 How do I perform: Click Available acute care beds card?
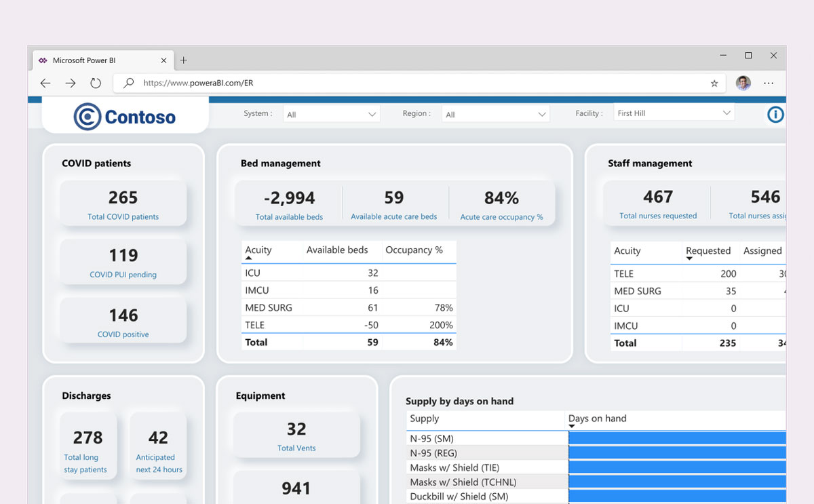pyautogui.click(x=394, y=203)
